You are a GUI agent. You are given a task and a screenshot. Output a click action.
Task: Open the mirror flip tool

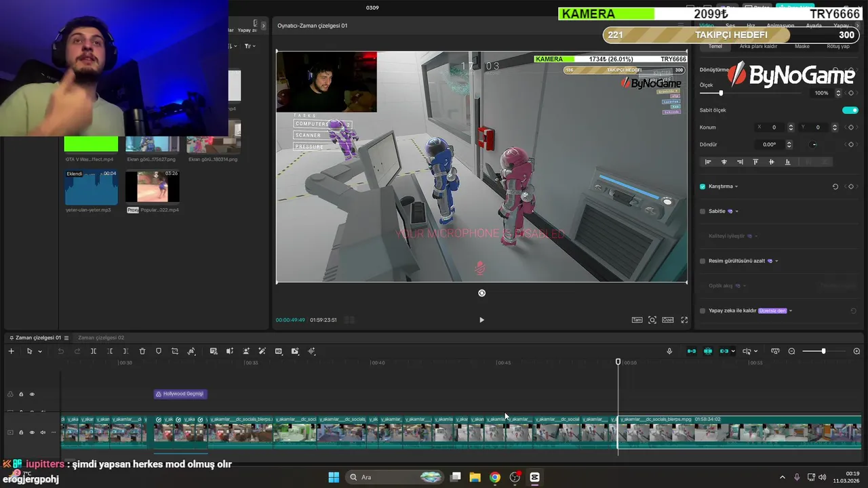(x=191, y=351)
